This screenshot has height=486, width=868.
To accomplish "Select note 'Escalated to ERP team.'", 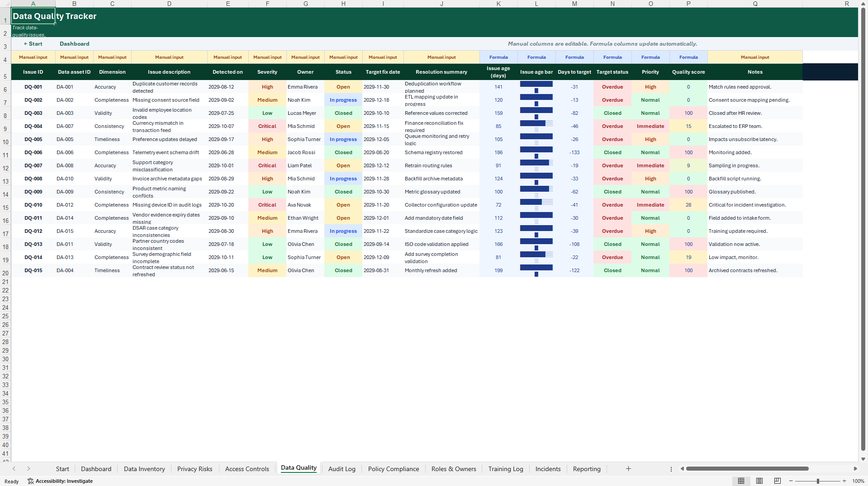I will pyautogui.click(x=755, y=126).
